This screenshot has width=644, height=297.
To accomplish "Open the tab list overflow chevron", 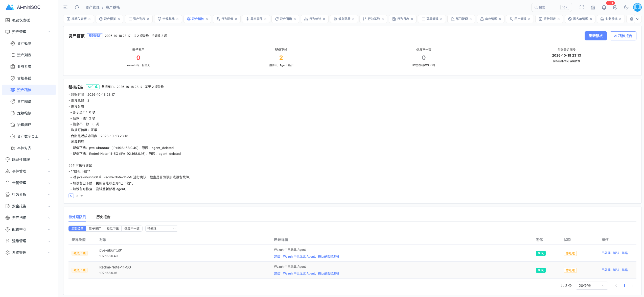I will click(x=638, y=19).
